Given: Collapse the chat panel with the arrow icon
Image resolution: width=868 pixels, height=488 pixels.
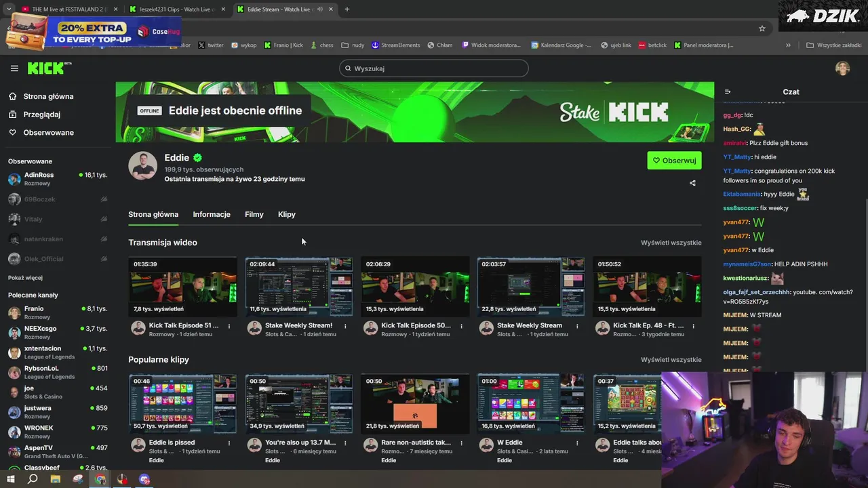Looking at the screenshot, I should pos(728,91).
